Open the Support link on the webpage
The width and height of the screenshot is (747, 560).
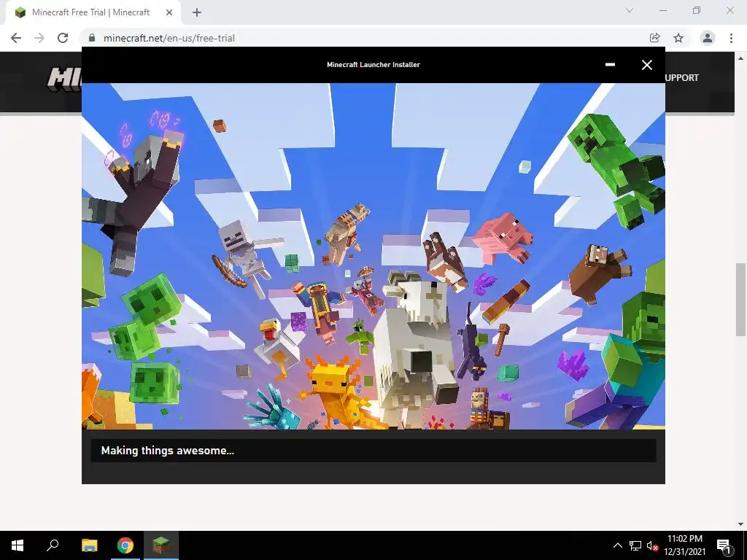coord(682,77)
